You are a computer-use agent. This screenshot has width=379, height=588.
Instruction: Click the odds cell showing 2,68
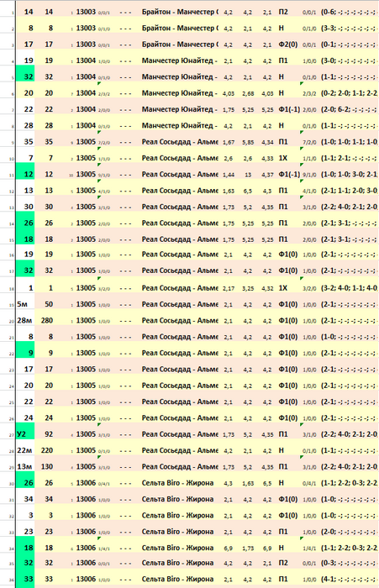pos(248,93)
